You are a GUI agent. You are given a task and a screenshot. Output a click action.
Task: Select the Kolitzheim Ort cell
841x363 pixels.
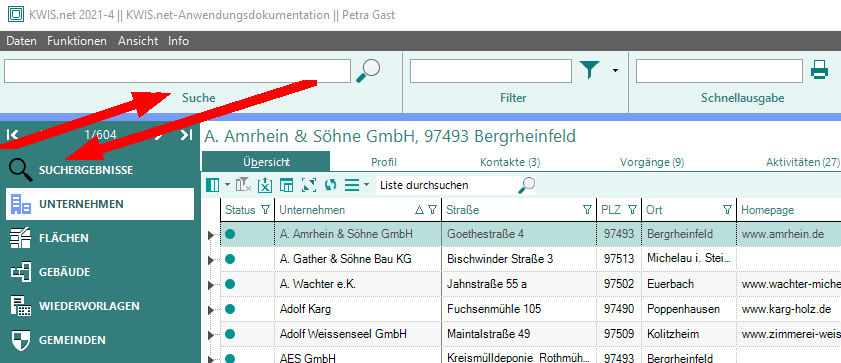(x=689, y=334)
